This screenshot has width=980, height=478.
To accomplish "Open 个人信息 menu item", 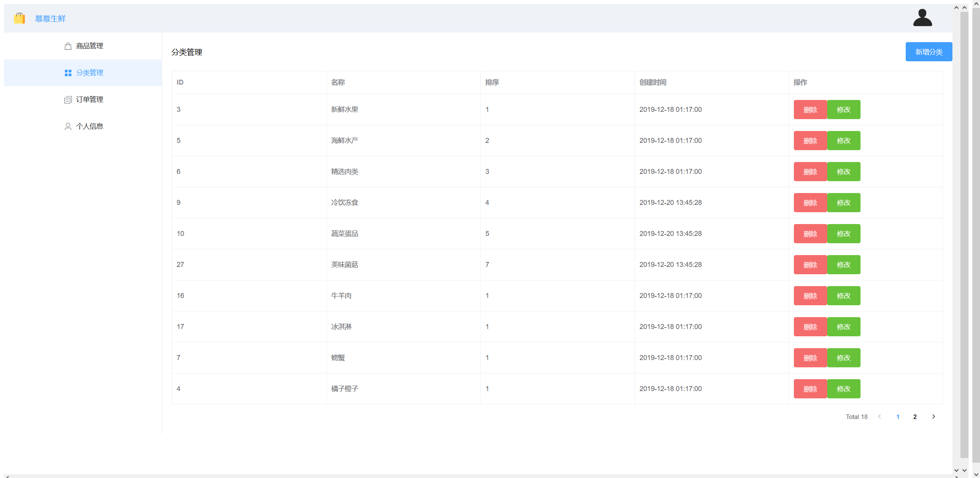I will 83,126.
